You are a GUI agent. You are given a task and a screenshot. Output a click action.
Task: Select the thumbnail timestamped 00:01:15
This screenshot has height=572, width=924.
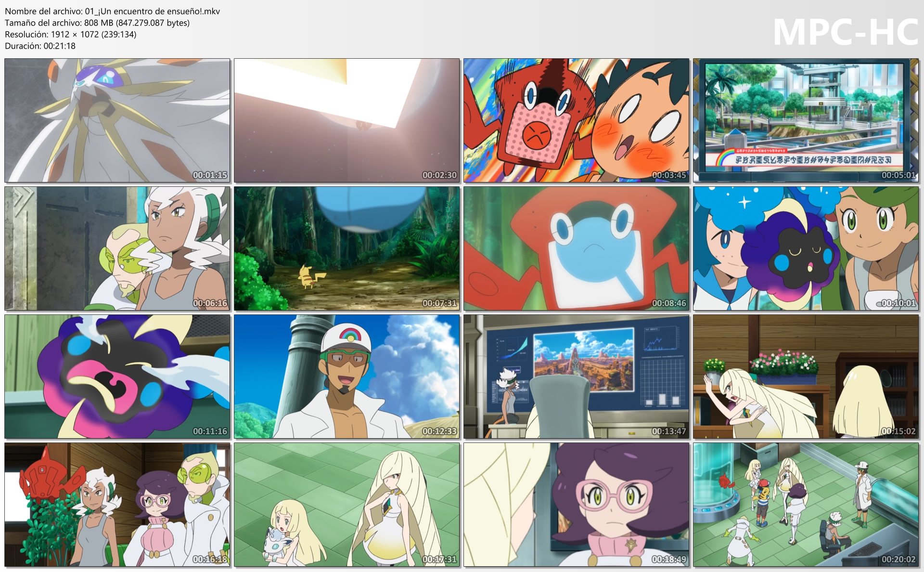117,120
